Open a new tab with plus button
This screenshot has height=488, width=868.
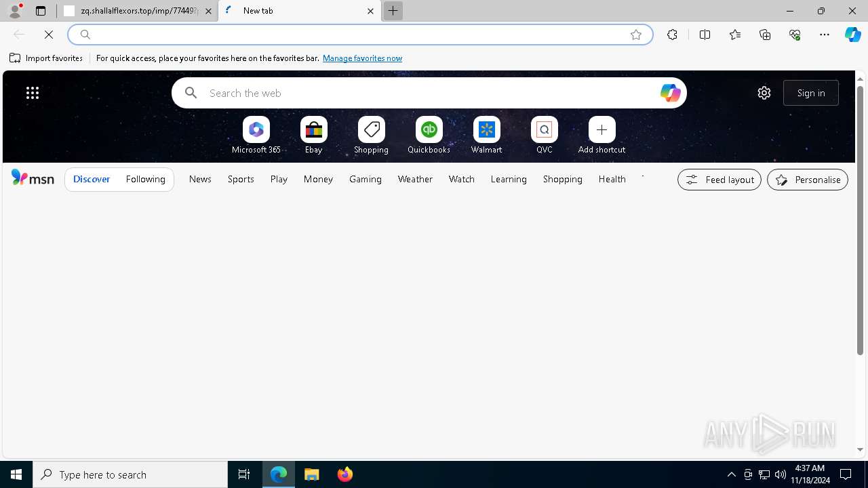click(393, 11)
